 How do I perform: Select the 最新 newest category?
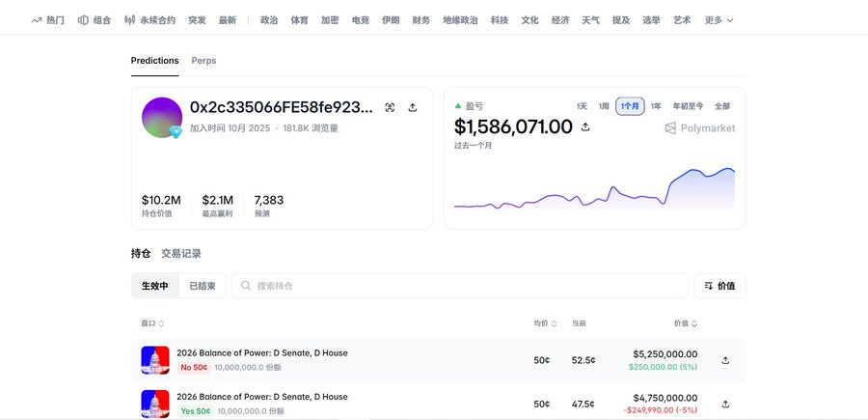coord(227,20)
